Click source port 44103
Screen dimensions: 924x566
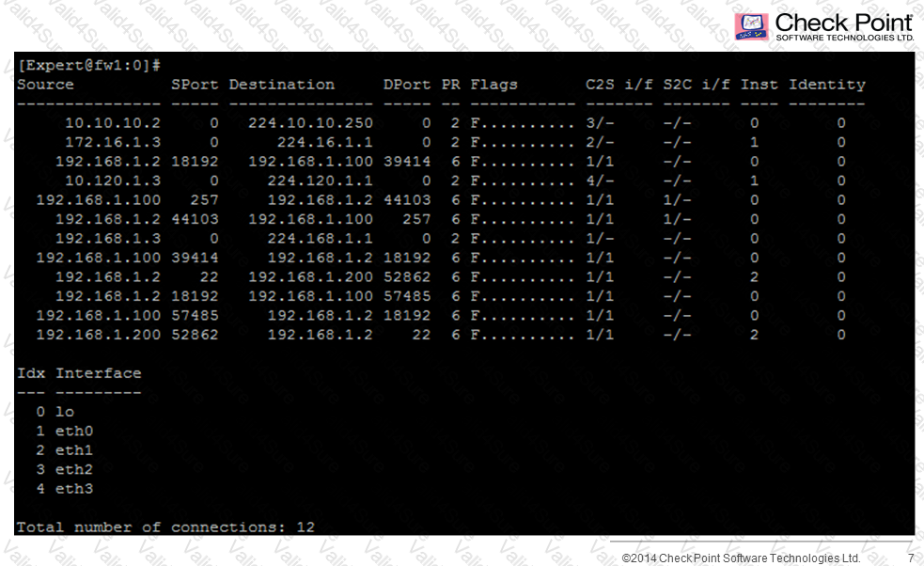(196, 219)
